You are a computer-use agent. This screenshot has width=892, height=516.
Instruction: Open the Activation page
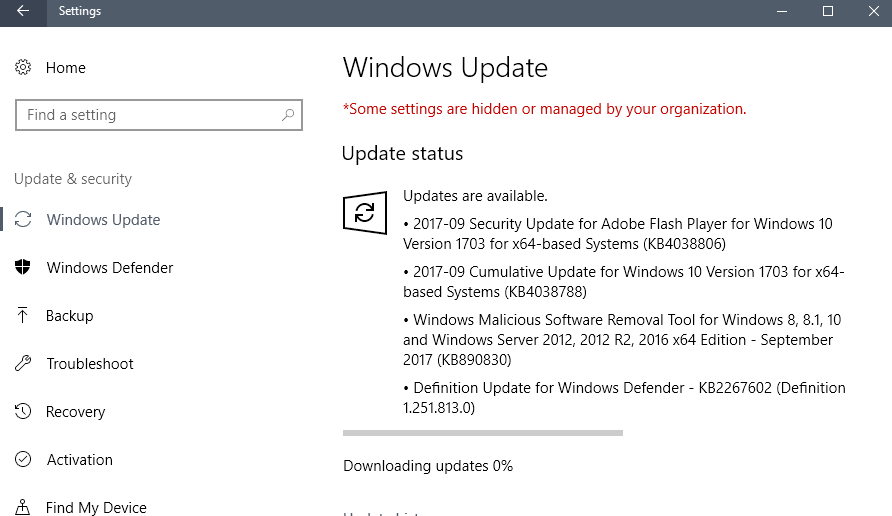click(x=80, y=459)
